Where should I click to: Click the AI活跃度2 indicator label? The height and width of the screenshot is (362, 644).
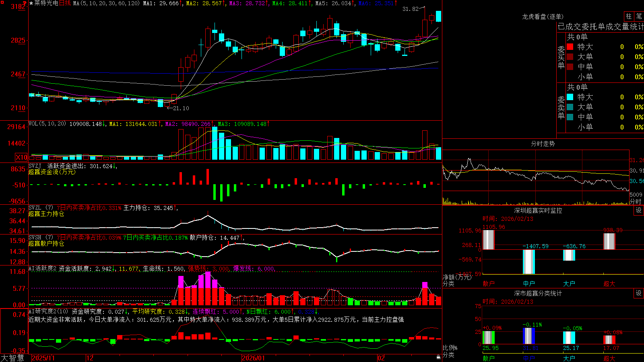(x=43, y=269)
